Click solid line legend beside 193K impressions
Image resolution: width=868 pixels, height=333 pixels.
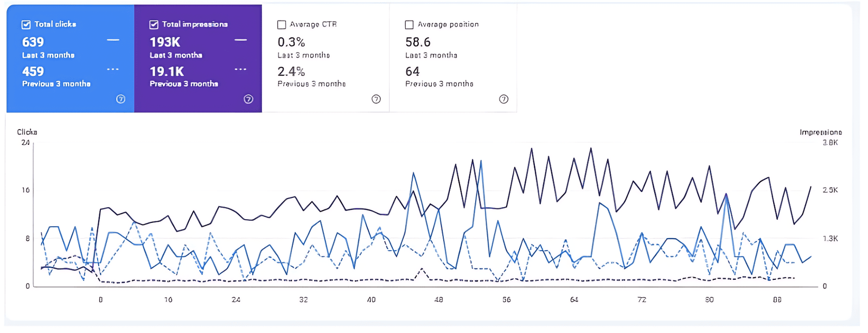click(241, 40)
